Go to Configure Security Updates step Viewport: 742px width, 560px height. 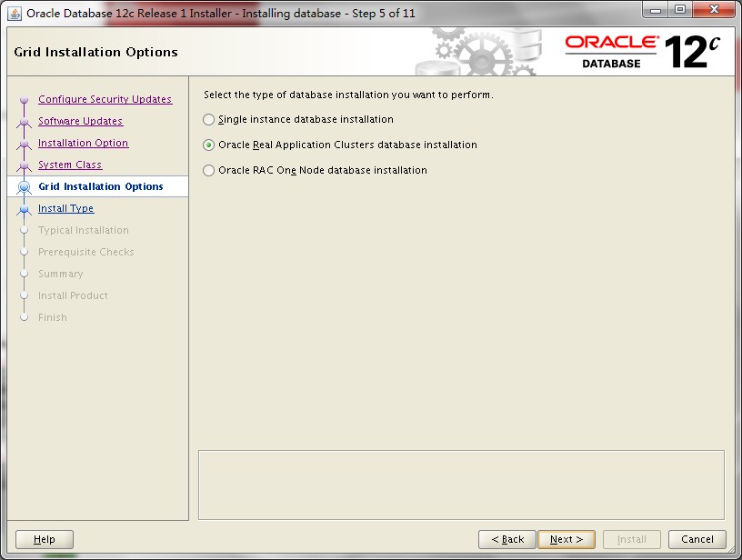[105, 99]
